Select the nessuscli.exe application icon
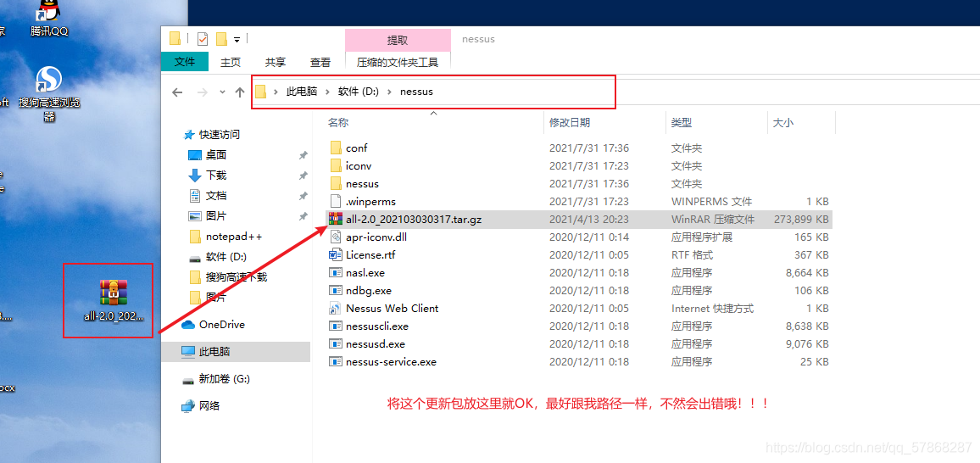This screenshot has height=463, width=980. [336, 326]
